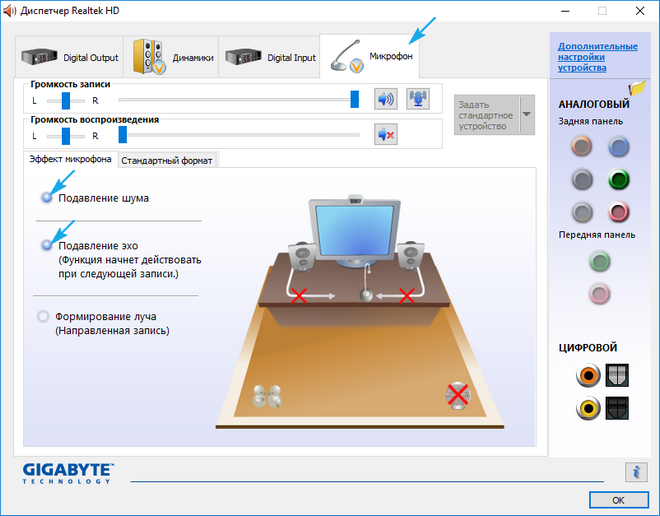Enable the Подавление шума option
The width and height of the screenshot is (660, 516).
(x=46, y=198)
